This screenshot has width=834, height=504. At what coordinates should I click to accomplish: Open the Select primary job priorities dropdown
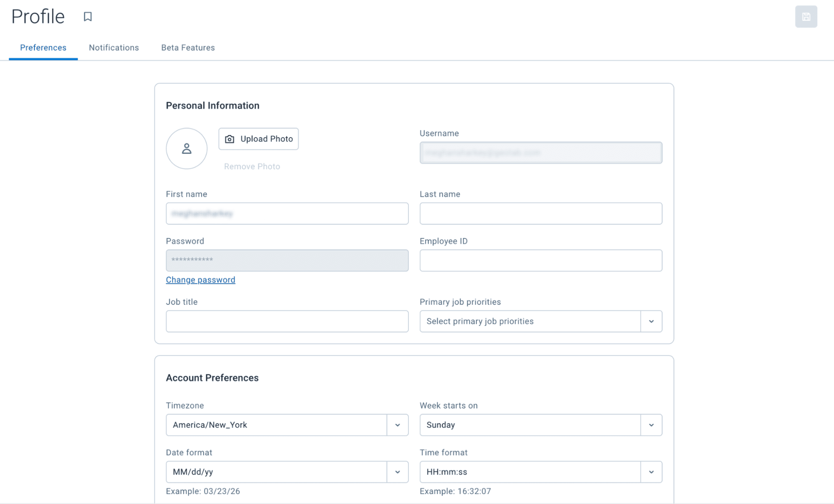pos(651,321)
